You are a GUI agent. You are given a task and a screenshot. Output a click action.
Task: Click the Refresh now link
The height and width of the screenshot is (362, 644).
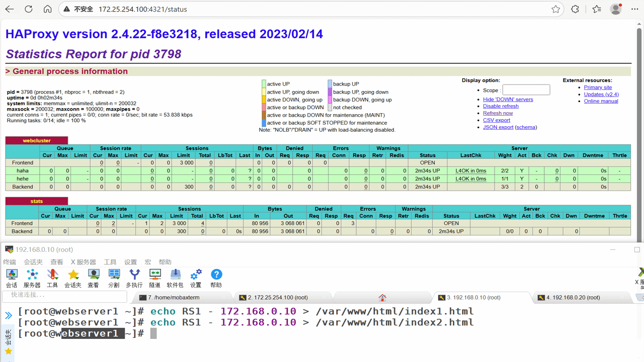point(498,114)
